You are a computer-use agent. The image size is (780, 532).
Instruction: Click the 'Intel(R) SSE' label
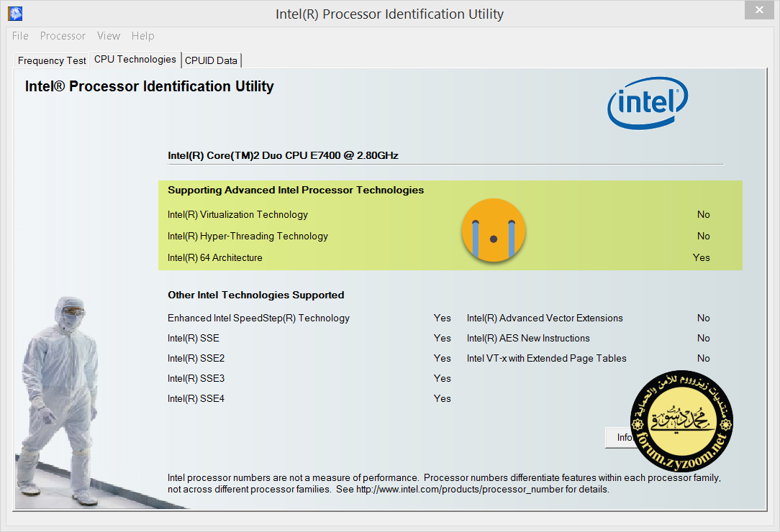click(194, 338)
